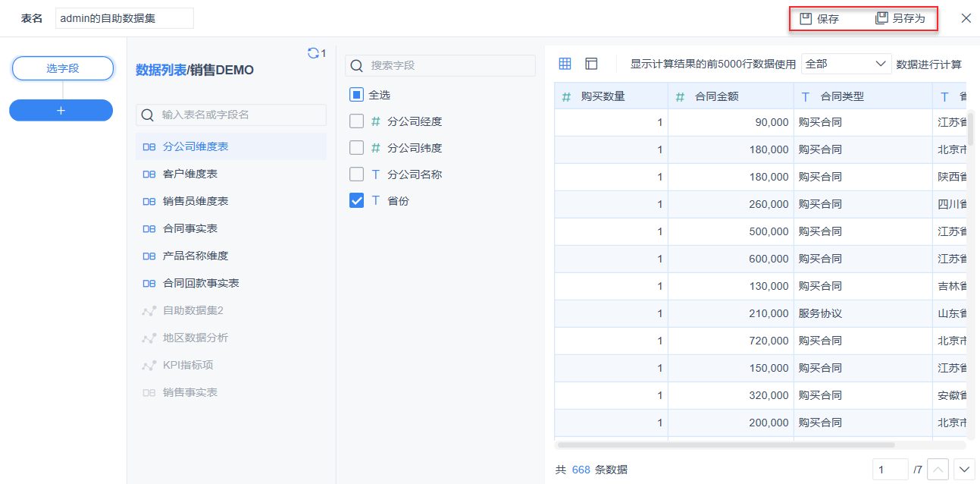
Task: Switch to the field layout view icon
Action: coord(591,64)
